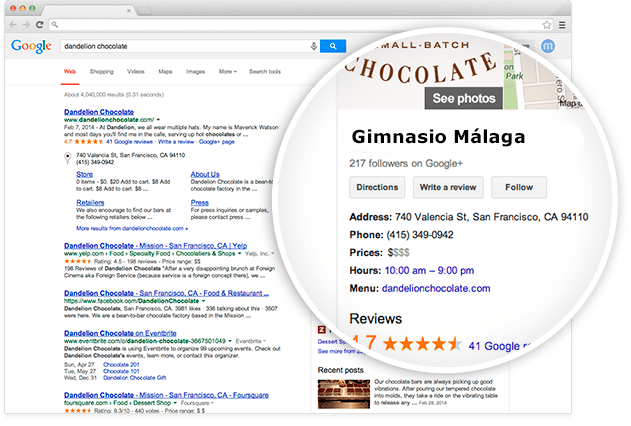Open the Chocolate 201 event link
This screenshot has width=631, height=426.
point(121,364)
